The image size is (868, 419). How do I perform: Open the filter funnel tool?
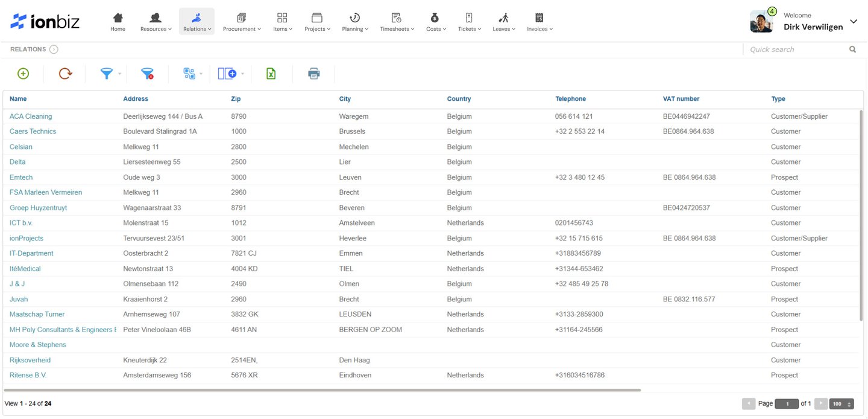pos(106,74)
